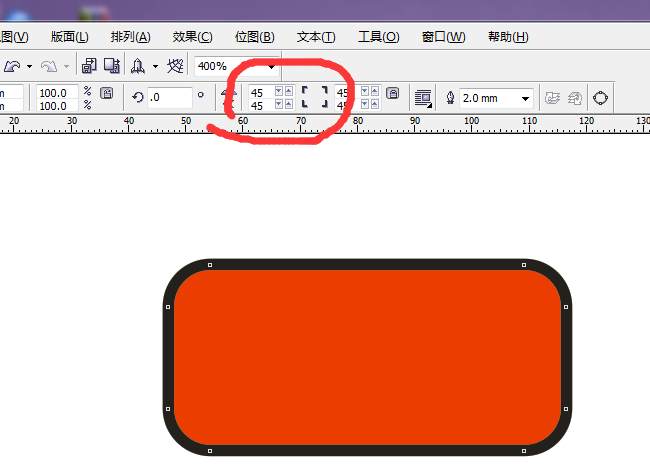Click the bottom-right node on the bottom edge

pos(524,451)
